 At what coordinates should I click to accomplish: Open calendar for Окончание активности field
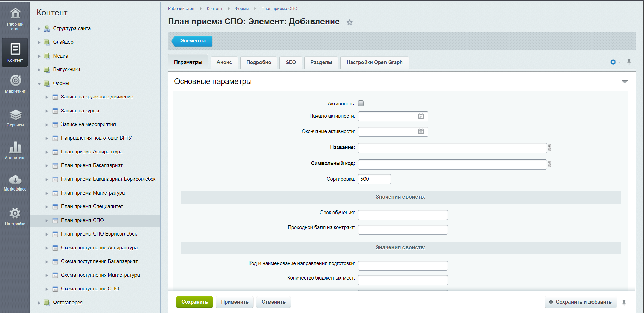pos(421,132)
